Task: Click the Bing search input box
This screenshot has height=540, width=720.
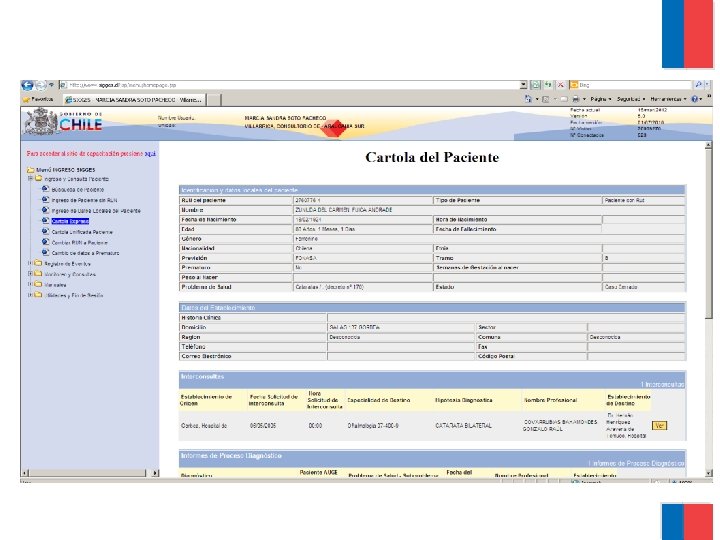Action: point(630,85)
